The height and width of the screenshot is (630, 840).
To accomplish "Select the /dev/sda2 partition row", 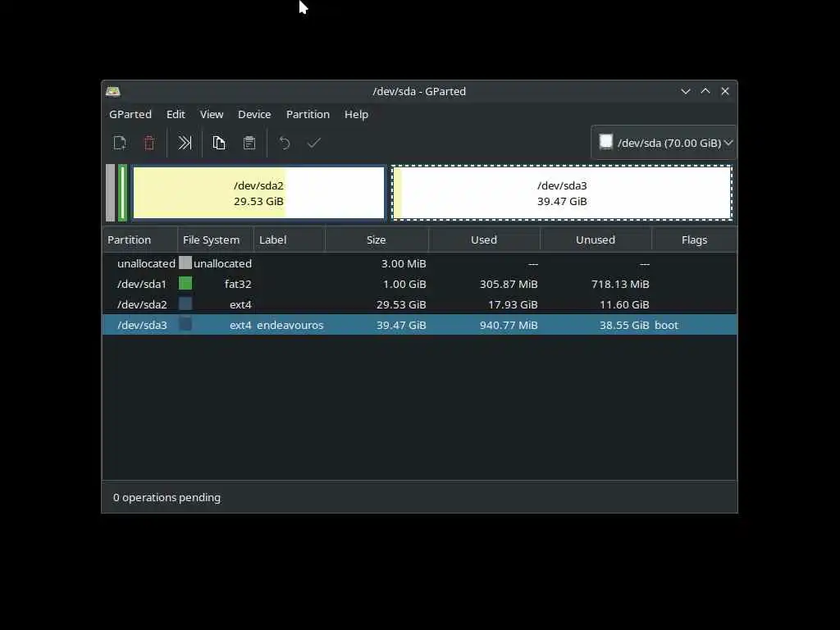I will (419, 304).
